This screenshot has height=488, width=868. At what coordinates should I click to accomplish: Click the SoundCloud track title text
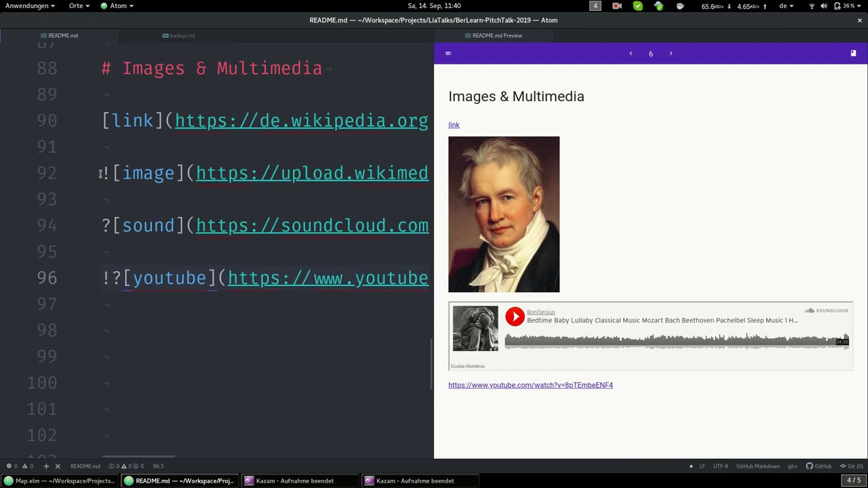click(x=663, y=320)
